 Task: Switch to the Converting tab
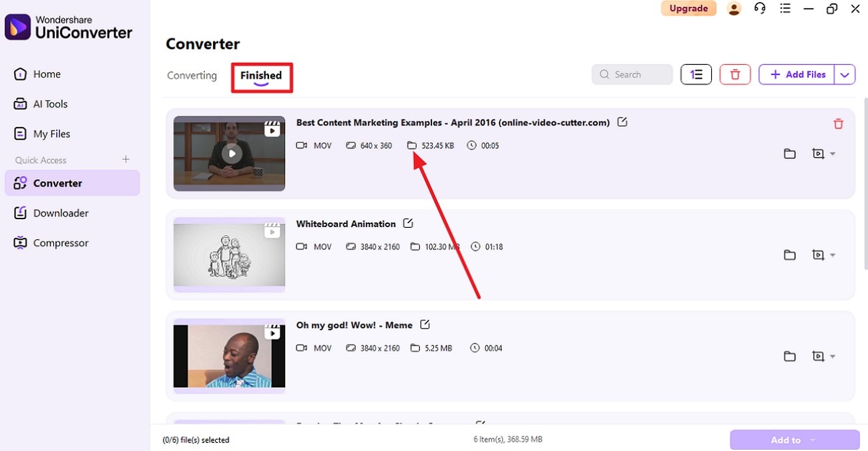(x=192, y=76)
